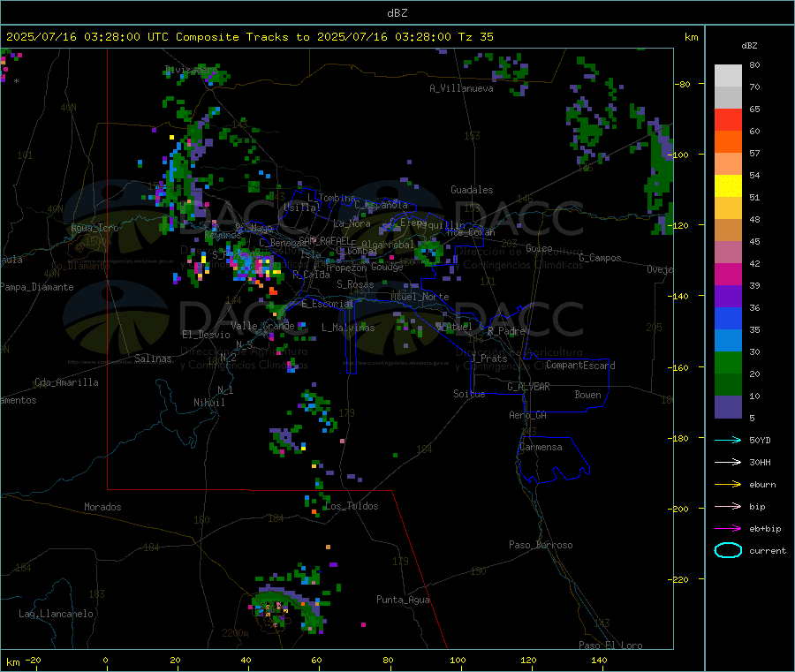The height and width of the screenshot is (672, 795).
Task: Pick the tan swatch between 48 and 45 dBZ
Action: [x=728, y=230]
